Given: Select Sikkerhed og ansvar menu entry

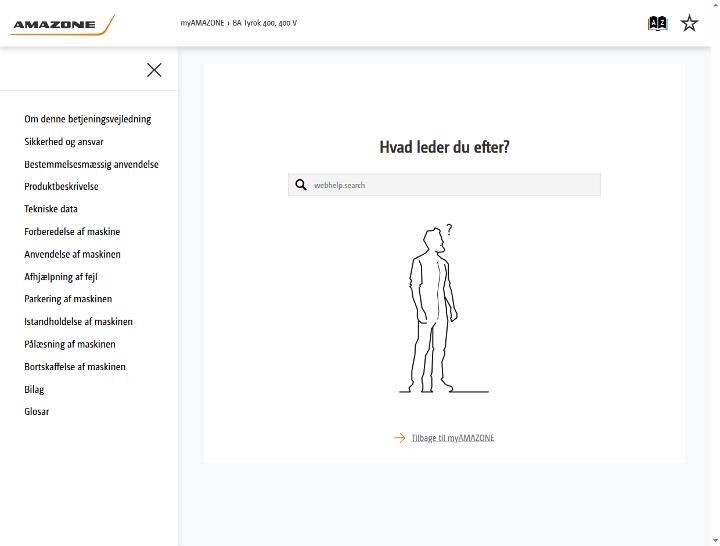Looking at the screenshot, I should coord(64,141).
